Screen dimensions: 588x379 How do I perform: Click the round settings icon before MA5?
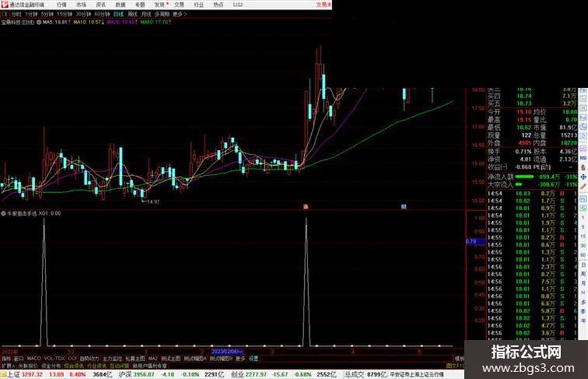[x=39, y=22]
